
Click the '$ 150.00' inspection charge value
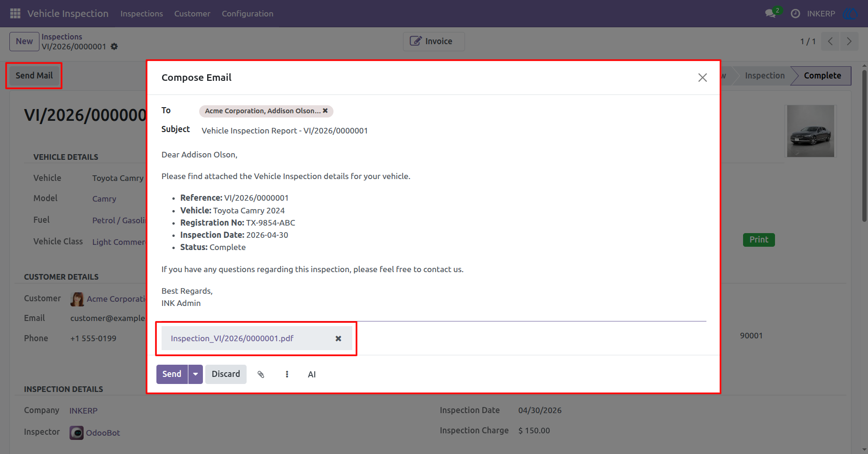534,431
